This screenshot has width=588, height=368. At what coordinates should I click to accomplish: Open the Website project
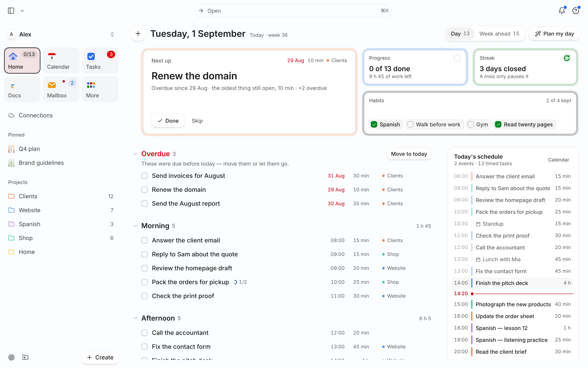tap(61, 210)
